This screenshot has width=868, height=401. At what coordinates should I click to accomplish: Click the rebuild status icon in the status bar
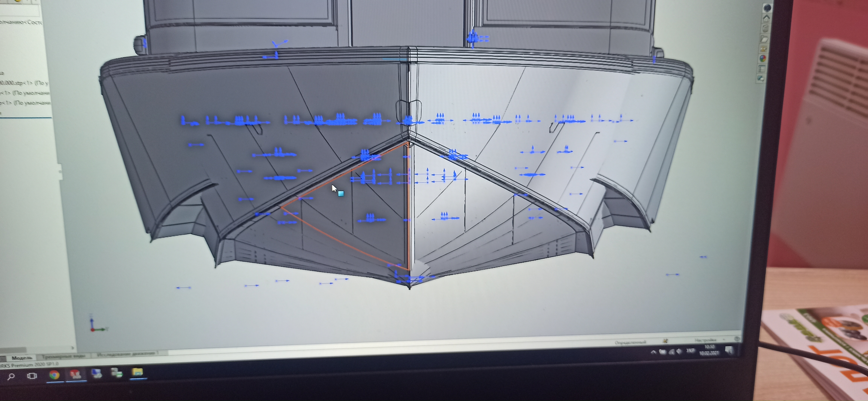pos(665,341)
